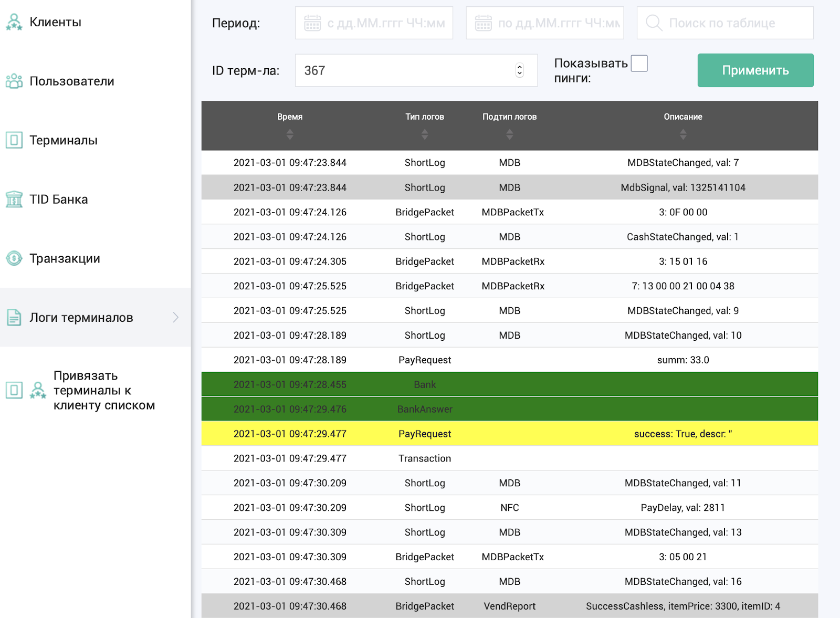The height and width of the screenshot is (618, 840).
Task: Open the Клиенты icon in sidebar
Action: click(14, 22)
